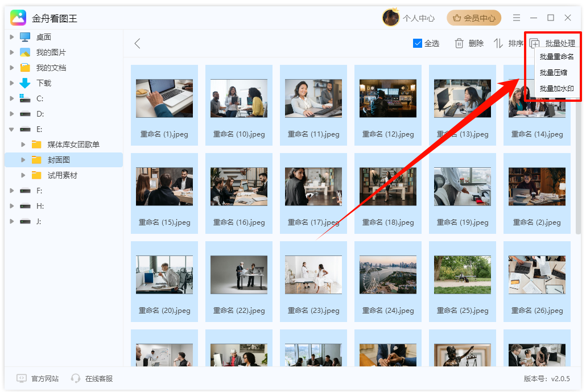Screen dimensions: 586x392
Task: Uncheck the 全选 select-all checkbox
Action: [x=418, y=44]
